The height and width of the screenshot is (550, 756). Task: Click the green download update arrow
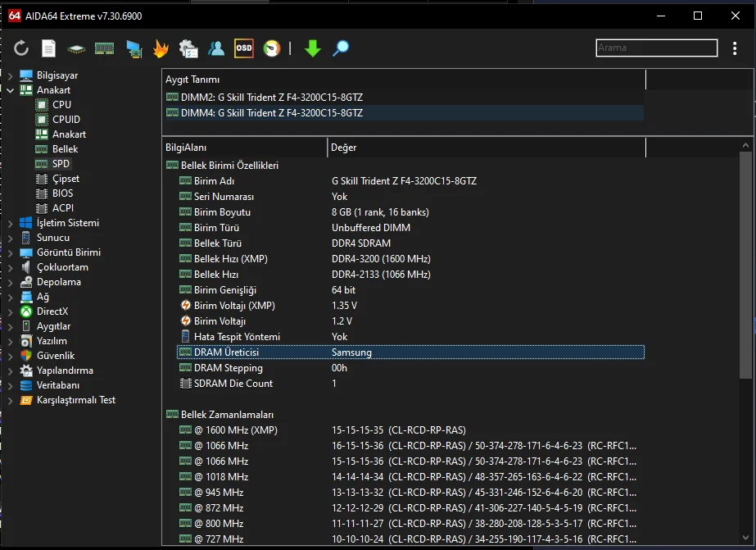pyautogui.click(x=313, y=48)
